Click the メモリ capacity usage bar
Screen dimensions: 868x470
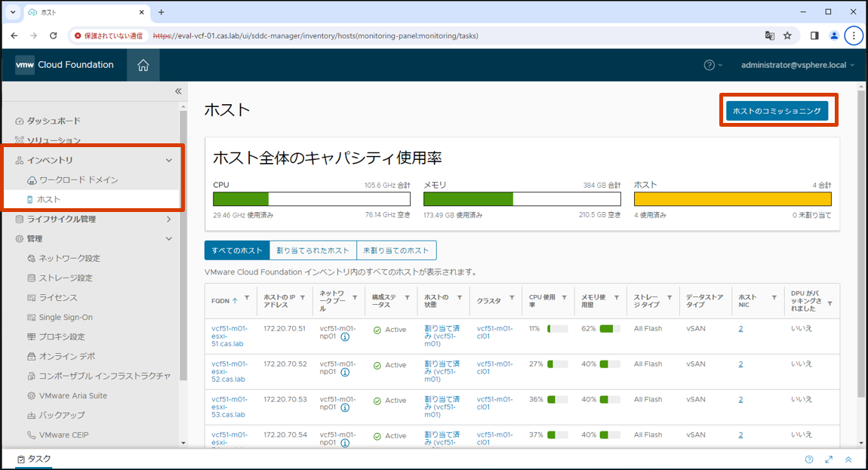point(522,198)
